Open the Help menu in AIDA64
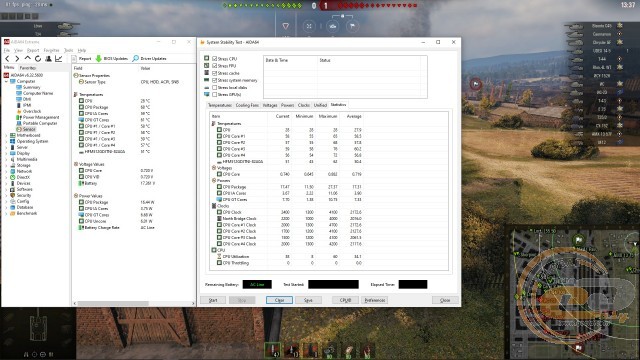Screen dimensions: 640x360 coord(82,50)
